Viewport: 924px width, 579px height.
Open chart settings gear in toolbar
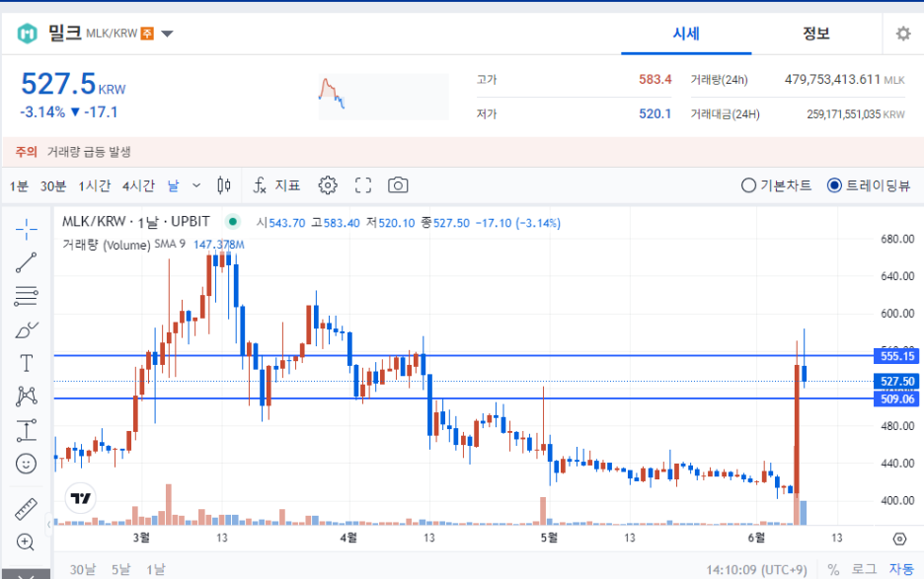pyautogui.click(x=328, y=185)
